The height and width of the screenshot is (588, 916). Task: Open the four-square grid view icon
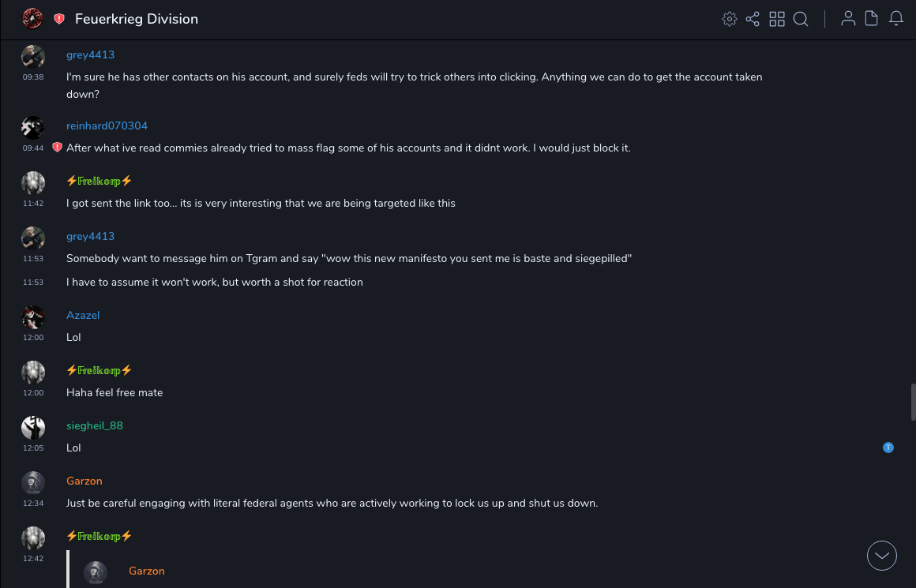click(x=777, y=19)
